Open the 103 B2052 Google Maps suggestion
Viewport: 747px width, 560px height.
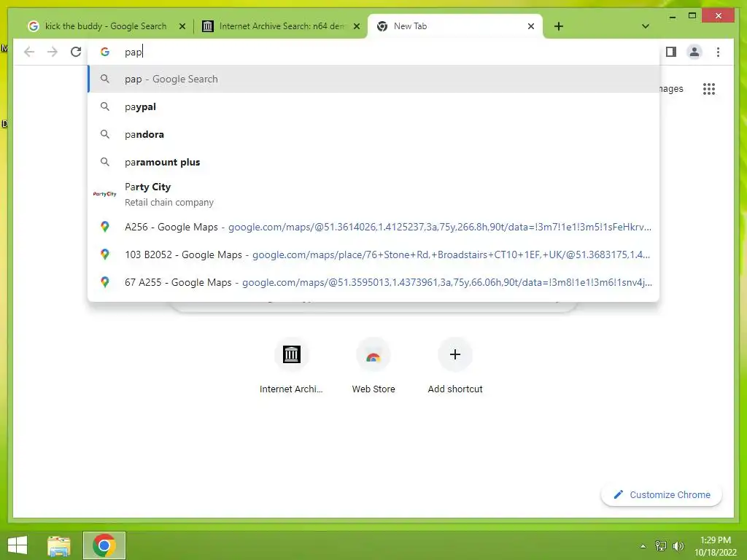(x=374, y=254)
